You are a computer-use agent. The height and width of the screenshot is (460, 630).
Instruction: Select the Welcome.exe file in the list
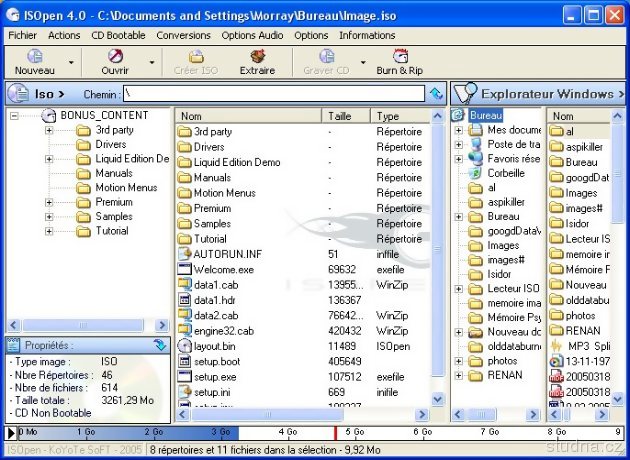222,269
